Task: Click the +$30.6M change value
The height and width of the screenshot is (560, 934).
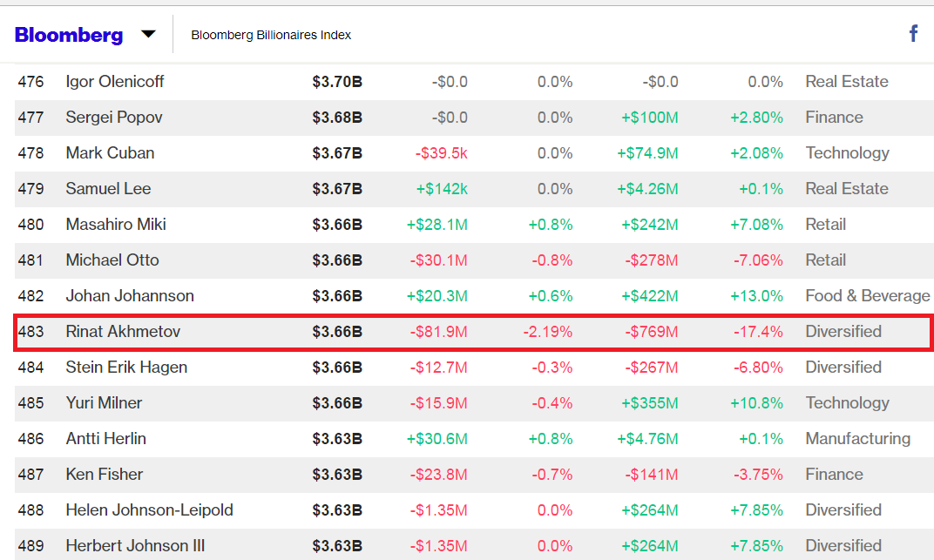Action: pos(437,439)
